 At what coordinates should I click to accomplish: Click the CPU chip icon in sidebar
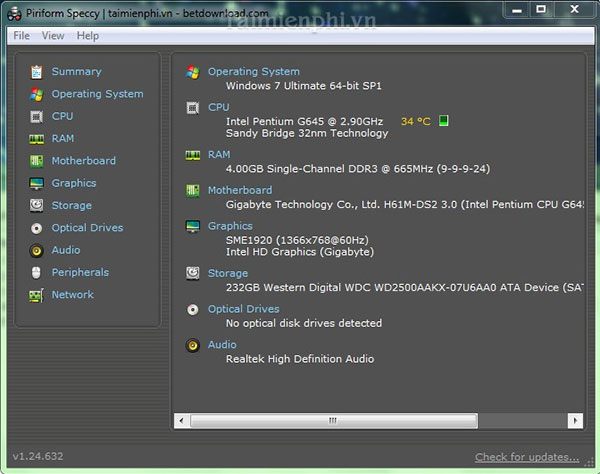click(36, 116)
